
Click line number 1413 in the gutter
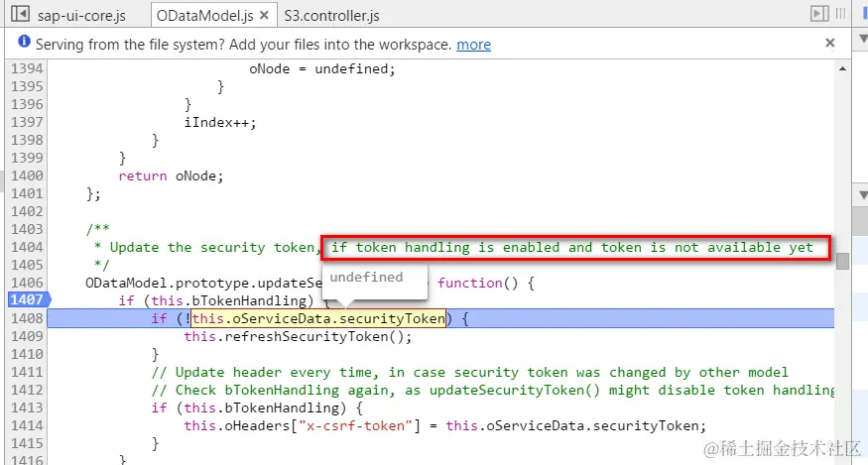[27, 407]
